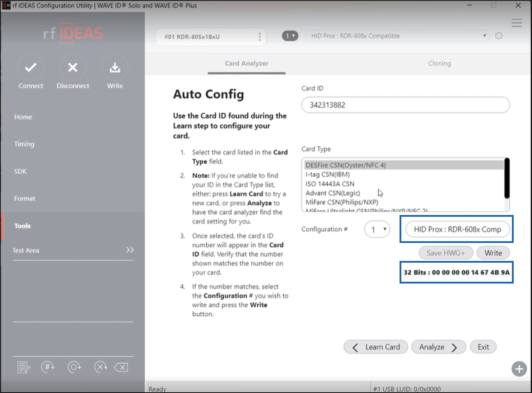Viewport: 532px width, 393px height.
Task: Select the Tools menu item
Action: [x=22, y=226]
